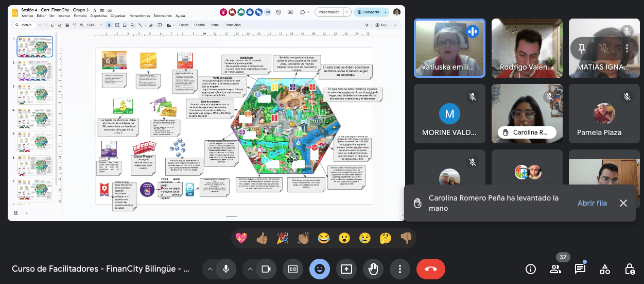
Task: Toggle the emoji reactions bar
Action: pos(320,269)
